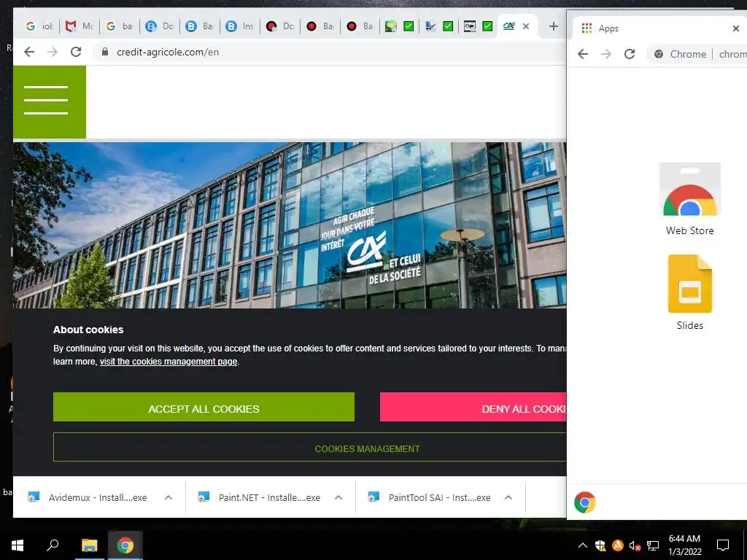Open the green hamburger menu on Credit Agricole page
747x560 pixels.
coord(50,101)
